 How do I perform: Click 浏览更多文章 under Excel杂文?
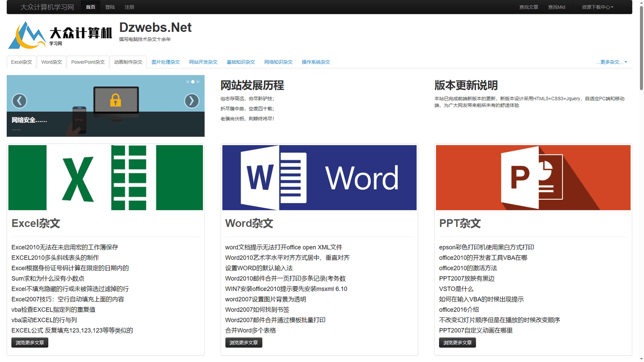pyautogui.click(x=30, y=343)
